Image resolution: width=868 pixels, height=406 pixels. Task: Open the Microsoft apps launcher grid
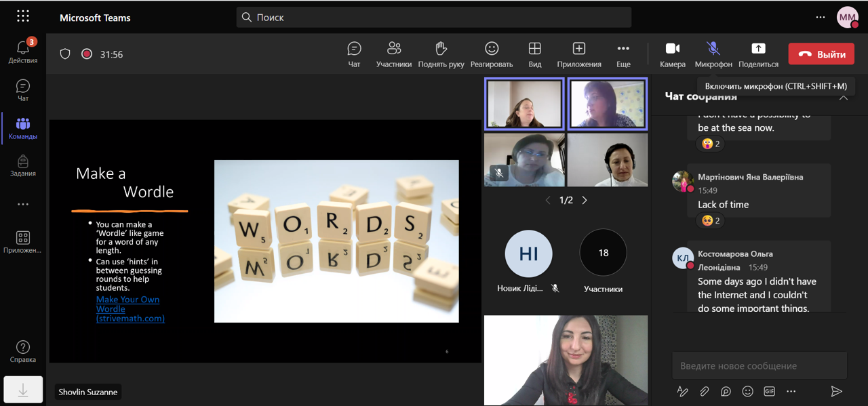[23, 16]
